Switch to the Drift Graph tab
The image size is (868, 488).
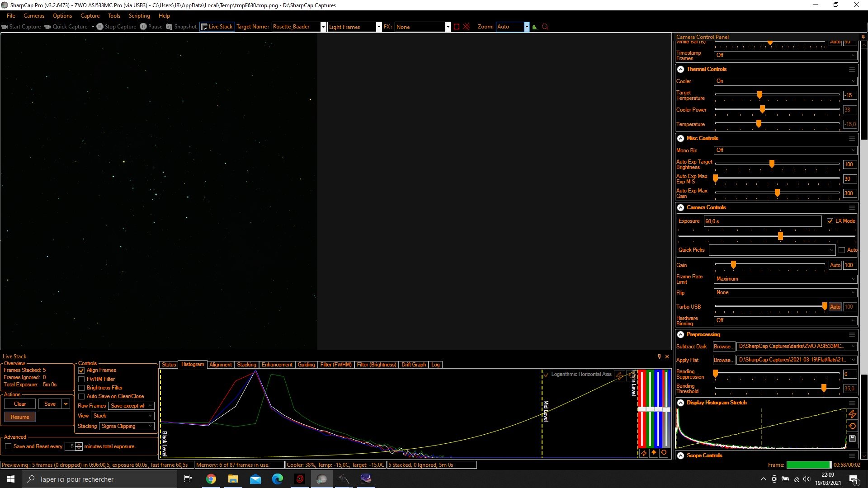tap(414, 365)
